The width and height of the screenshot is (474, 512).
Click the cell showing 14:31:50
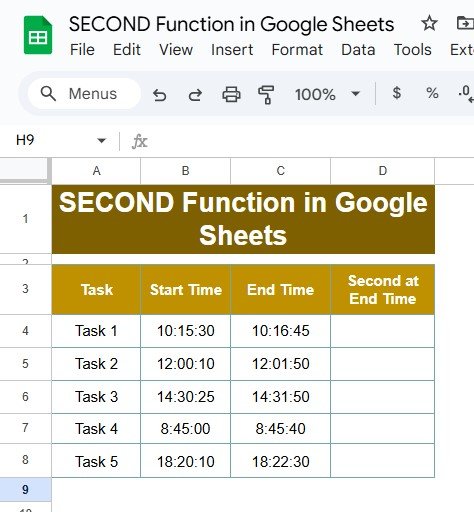(280, 397)
